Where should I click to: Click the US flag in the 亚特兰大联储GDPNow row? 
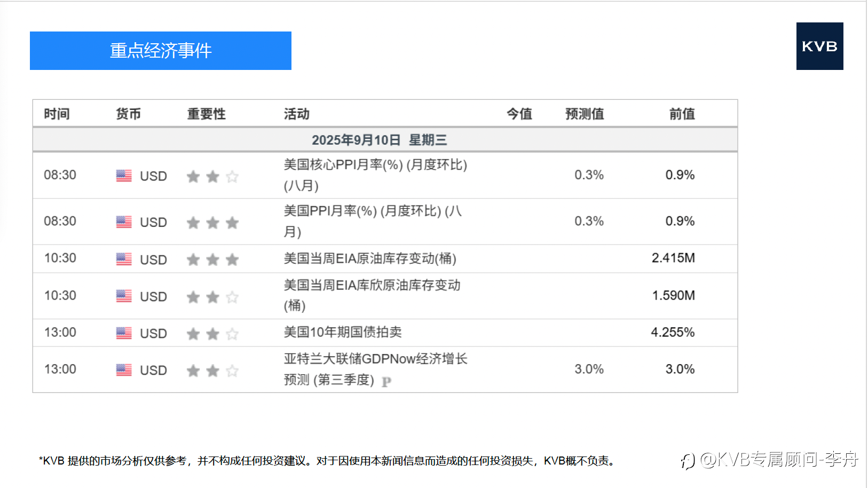pos(124,370)
